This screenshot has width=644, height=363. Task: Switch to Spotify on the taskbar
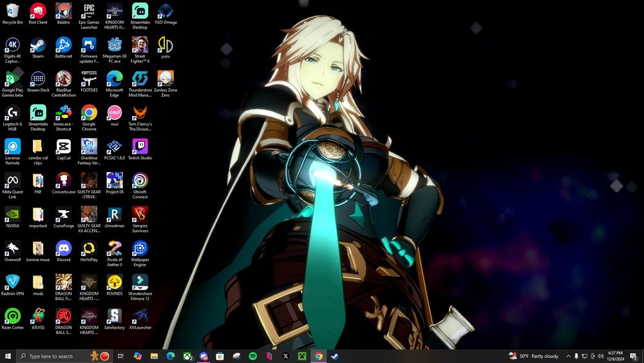(x=253, y=356)
